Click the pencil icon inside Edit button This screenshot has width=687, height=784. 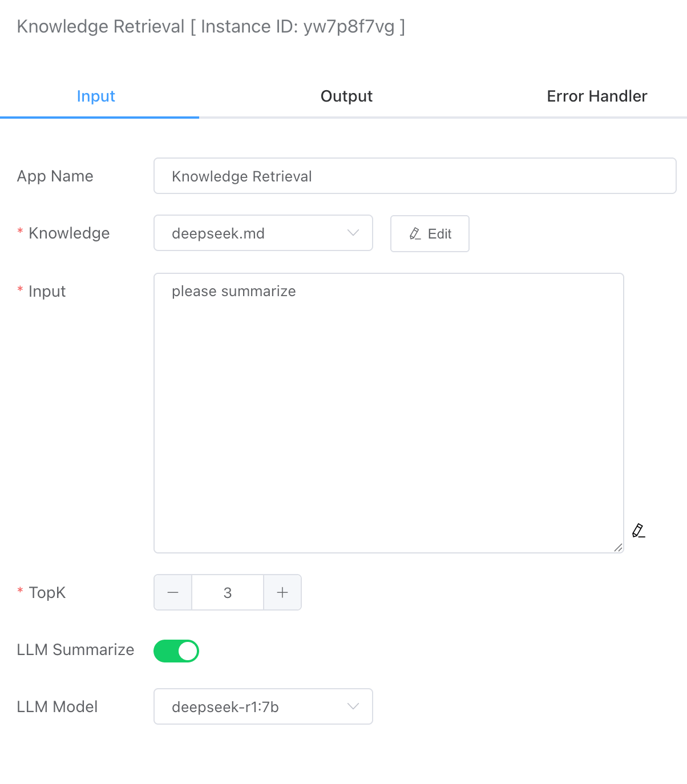pos(415,233)
